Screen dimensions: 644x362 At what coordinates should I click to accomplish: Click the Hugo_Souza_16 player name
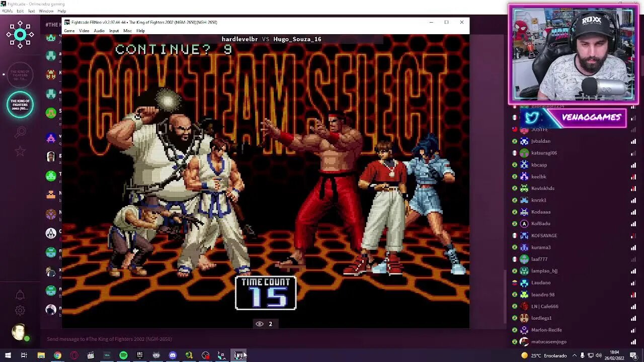tap(297, 39)
